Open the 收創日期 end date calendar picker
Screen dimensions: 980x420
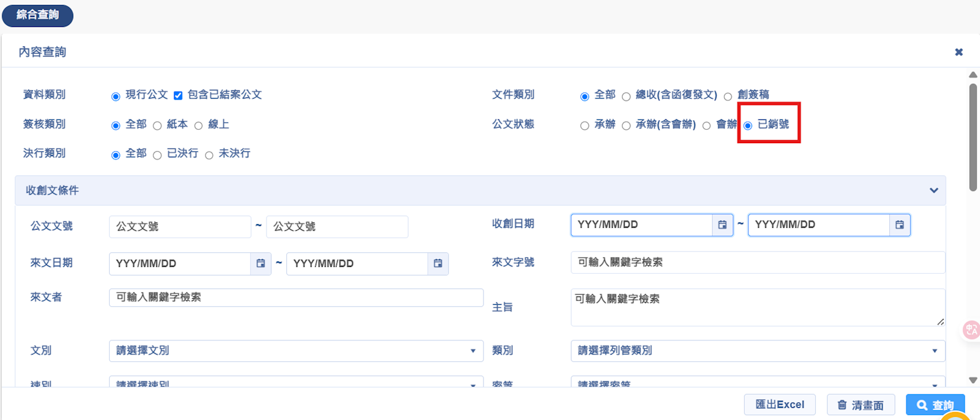[899, 225]
